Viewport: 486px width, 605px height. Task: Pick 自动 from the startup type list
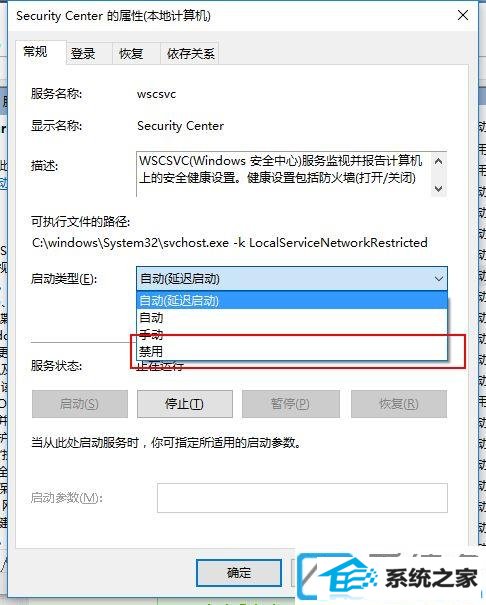pos(292,318)
